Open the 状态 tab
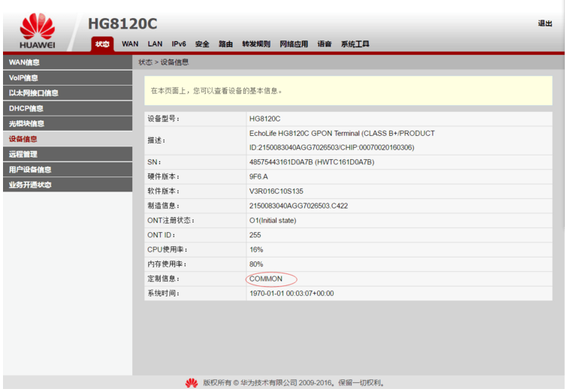Screen dimensions: 565x392 click(x=102, y=44)
